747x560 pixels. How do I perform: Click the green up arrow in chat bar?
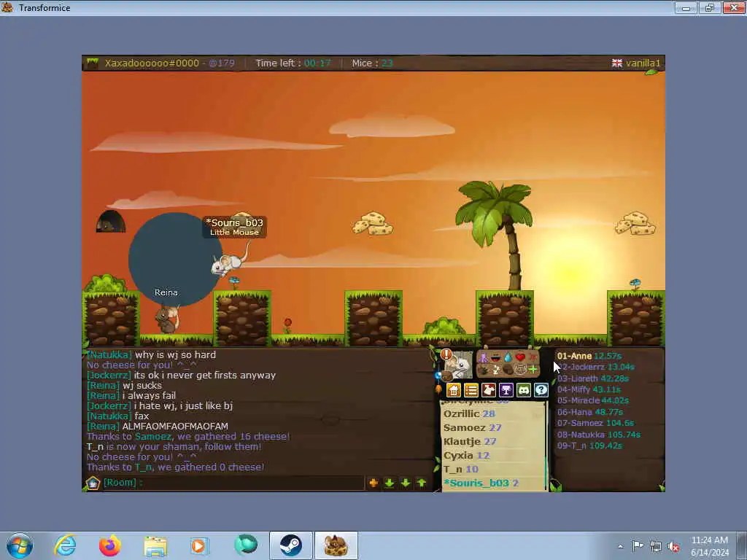[422, 483]
